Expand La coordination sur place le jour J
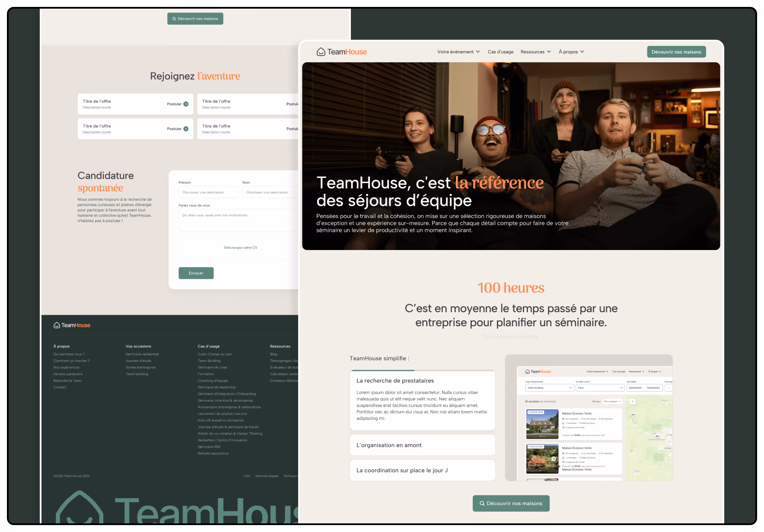Image resolution: width=764 pixels, height=532 pixels. click(422, 470)
